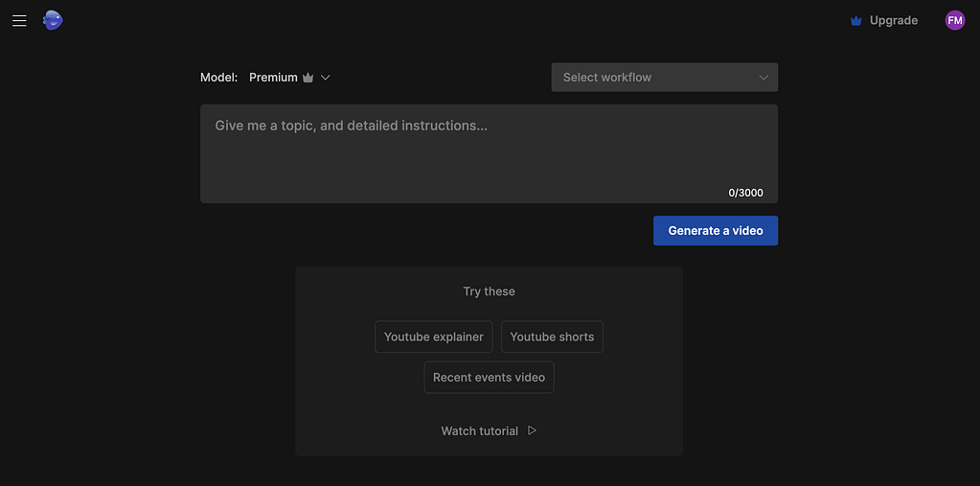Open the Watch tutorial link
Viewport: 980px width, 486px height.
(x=479, y=431)
